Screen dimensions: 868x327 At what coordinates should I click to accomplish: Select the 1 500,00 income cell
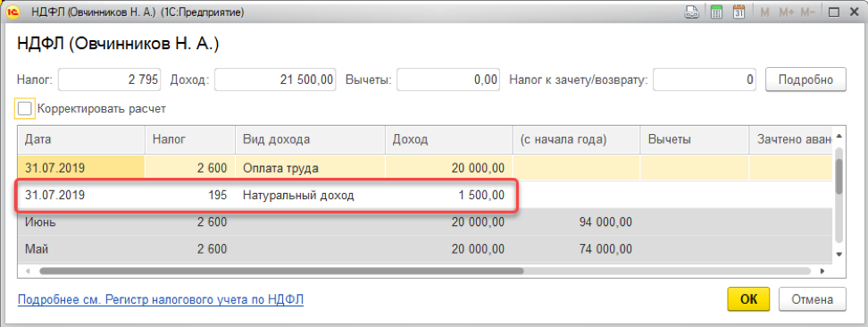coord(449,196)
